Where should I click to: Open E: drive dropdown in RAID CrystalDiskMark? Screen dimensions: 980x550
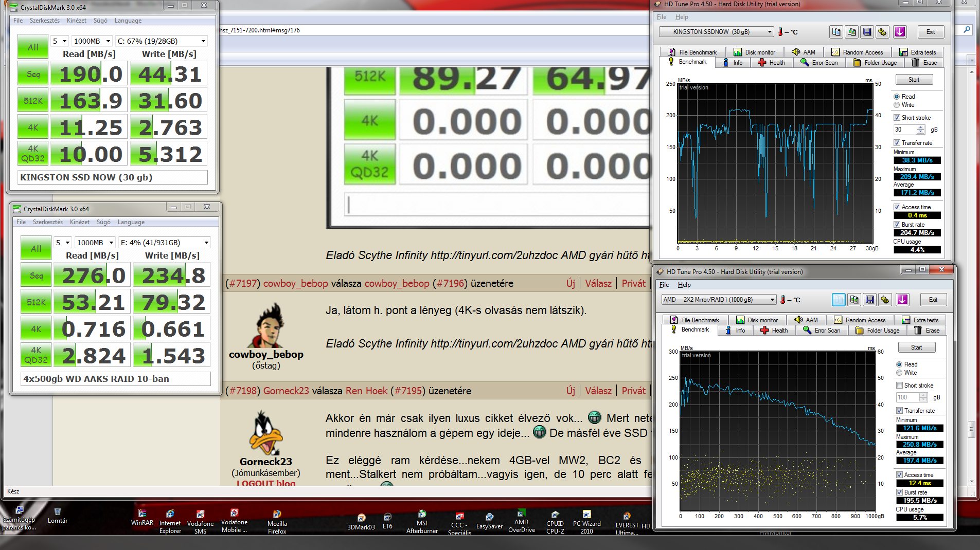coord(164,243)
